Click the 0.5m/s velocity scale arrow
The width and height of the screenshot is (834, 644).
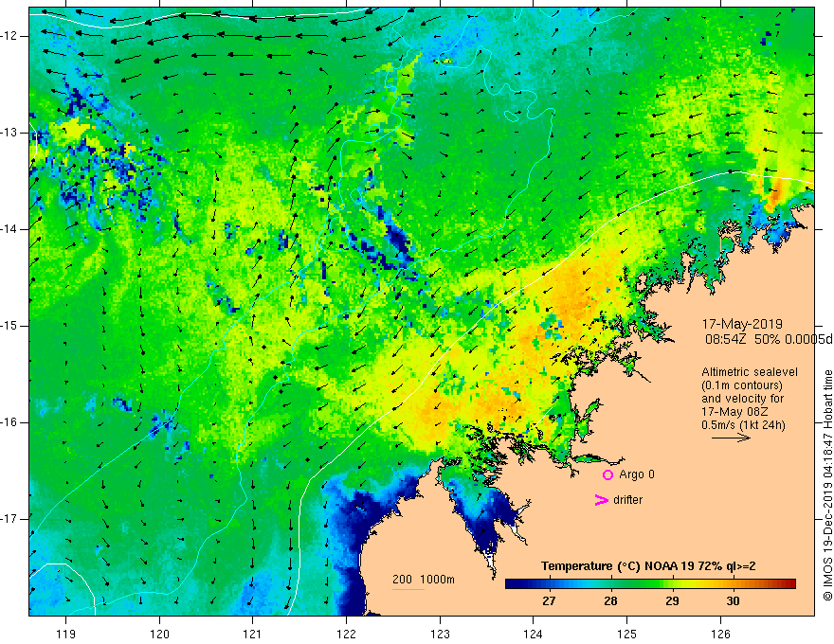pos(731,438)
